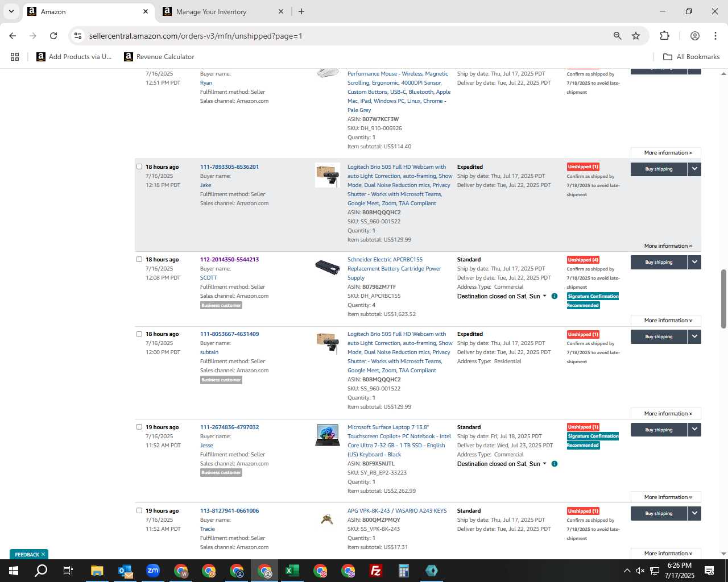
Task: Open the bookmarks apps grid icon
Action: [15, 57]
